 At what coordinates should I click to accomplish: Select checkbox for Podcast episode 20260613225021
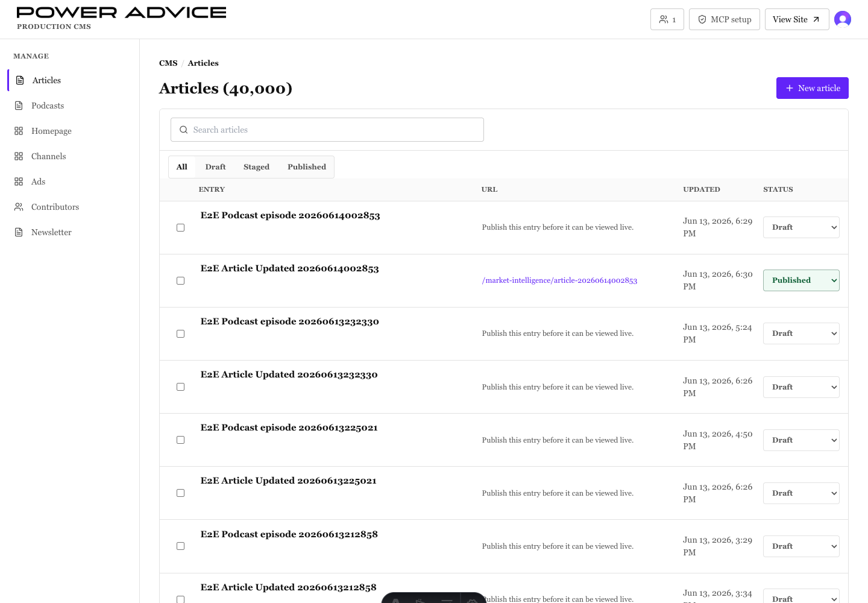click(180, 440)
